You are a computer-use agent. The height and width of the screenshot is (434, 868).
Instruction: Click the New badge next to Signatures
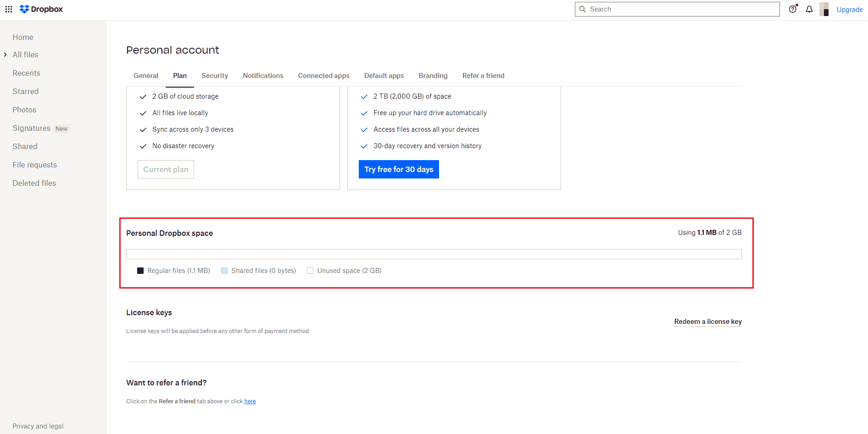pyautogui.click(x=61, y=129)
